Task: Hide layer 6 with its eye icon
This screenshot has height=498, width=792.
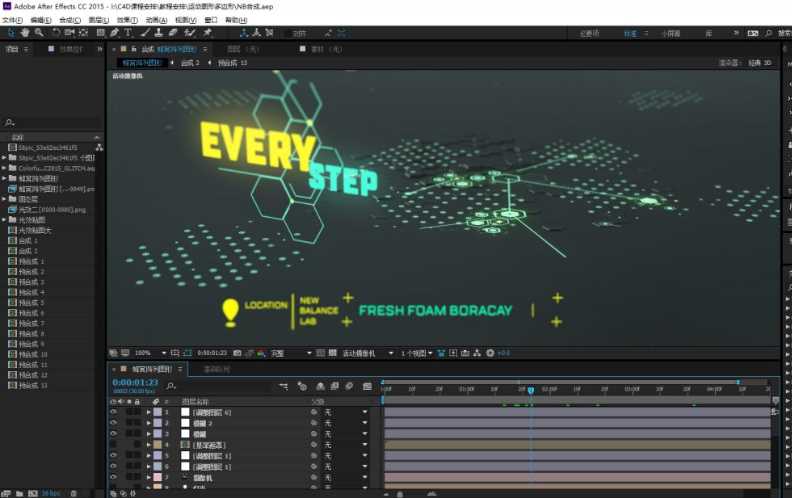Action: coord(113,467)
